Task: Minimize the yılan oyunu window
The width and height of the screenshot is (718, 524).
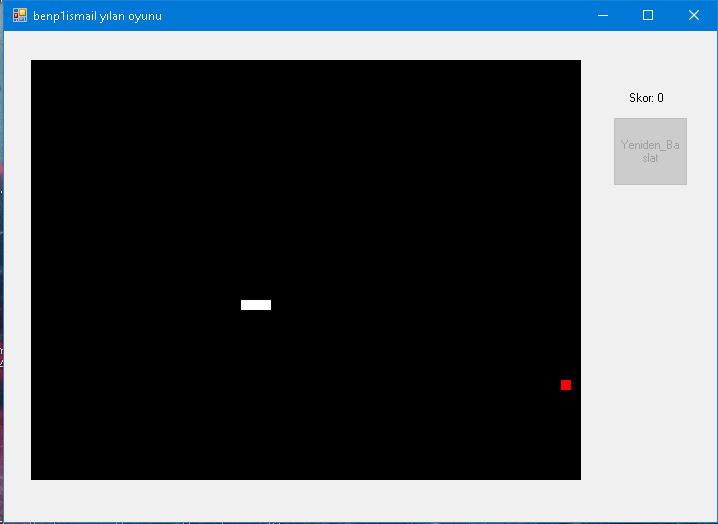Action: 603,16
